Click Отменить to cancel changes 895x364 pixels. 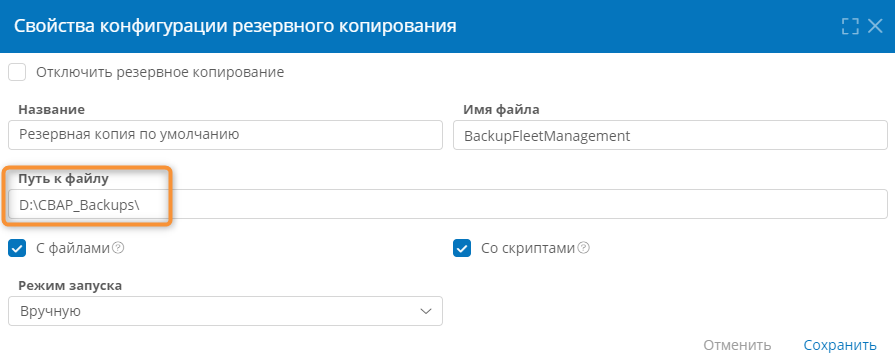tap(737, 345)
